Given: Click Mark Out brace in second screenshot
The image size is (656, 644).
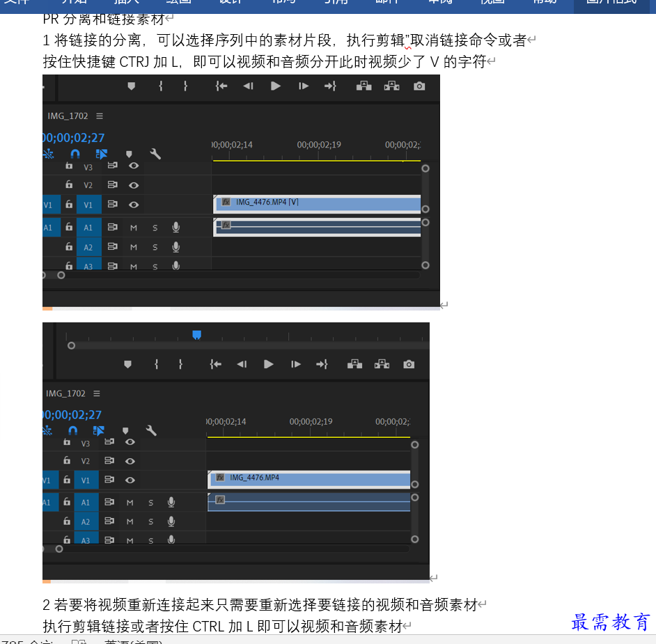Looking at the screenshot, I should pyautogui.click(x=181, y=364).
